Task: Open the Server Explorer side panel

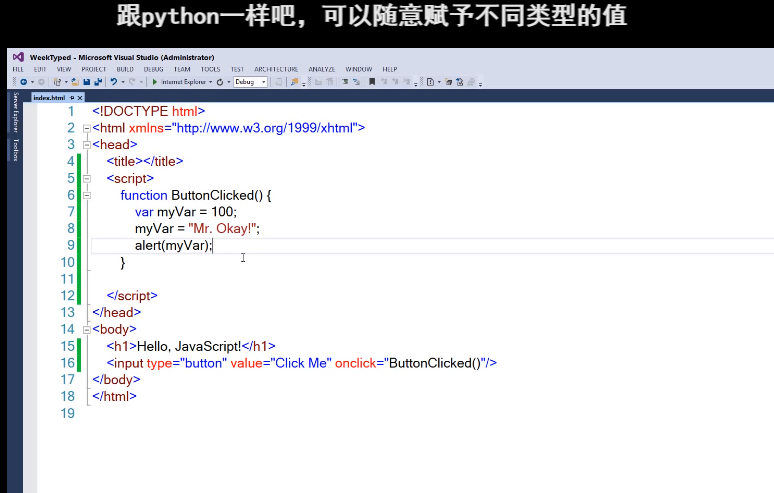Action: click(15, 112)
